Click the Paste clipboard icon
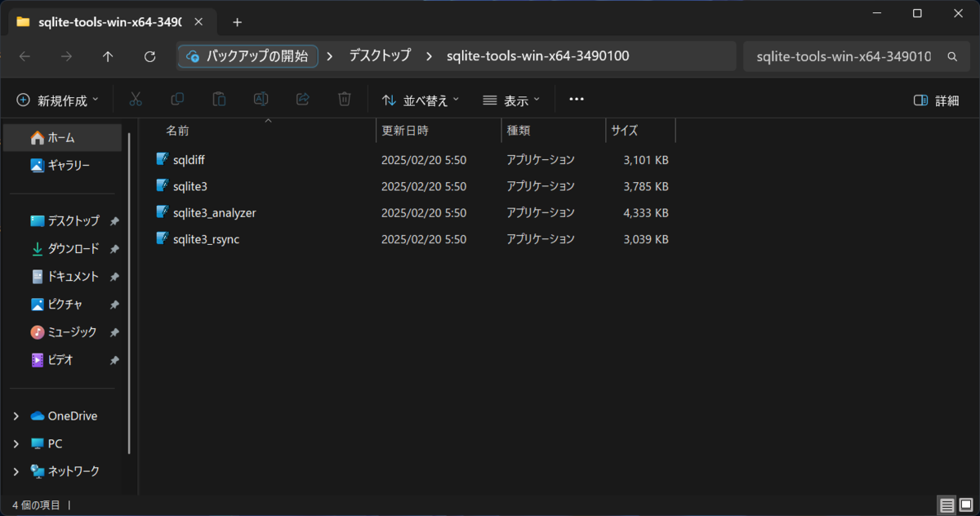 (x=219, y=100)
